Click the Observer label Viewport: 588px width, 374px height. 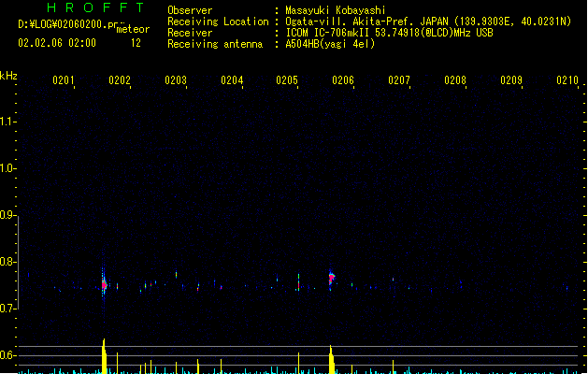click(x=190, y=10)
